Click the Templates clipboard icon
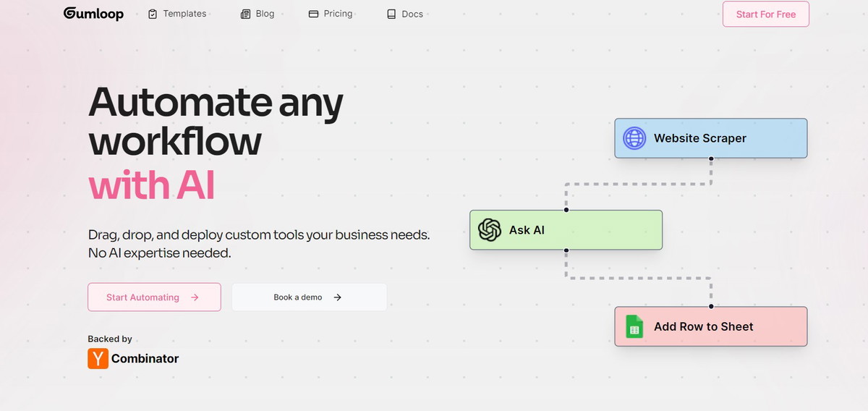The width and height of the screenshot is (868, 411). (153, 14)
